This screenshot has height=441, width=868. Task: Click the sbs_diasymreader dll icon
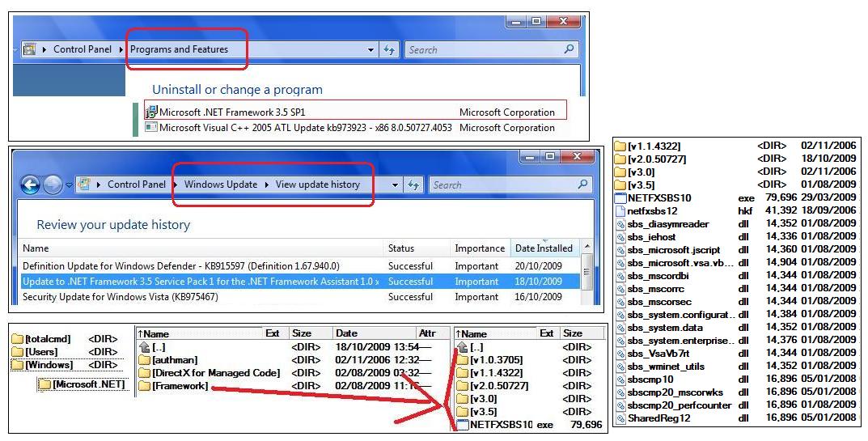(620, 224)
